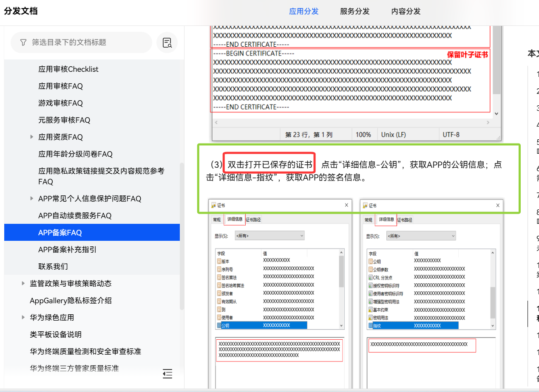Open APP自动续费服务FAQ entry
The width and height of the screenshot is (539, 392).
pyautogui.click(x=75, y=216)
